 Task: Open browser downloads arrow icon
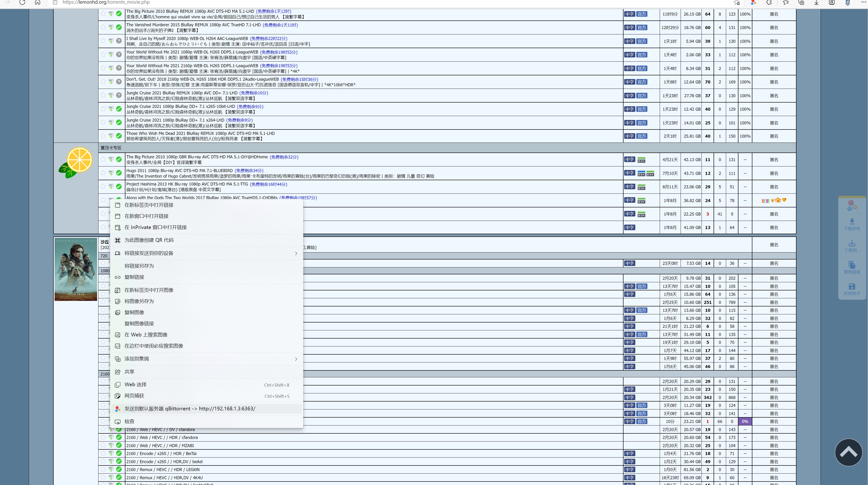click(x=816, y=2)
